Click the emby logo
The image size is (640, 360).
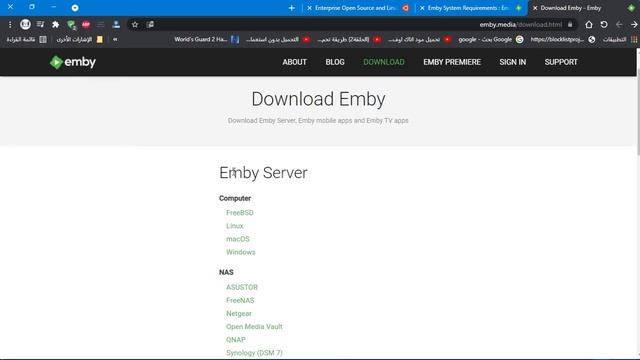(73, 62)
